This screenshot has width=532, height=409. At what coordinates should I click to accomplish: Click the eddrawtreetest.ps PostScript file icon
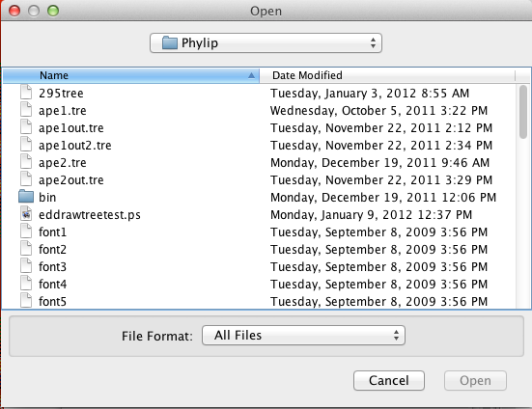coord(26,214)
